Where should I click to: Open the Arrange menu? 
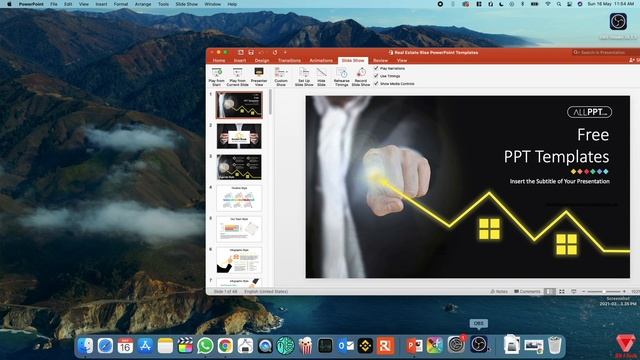(143, 4)
